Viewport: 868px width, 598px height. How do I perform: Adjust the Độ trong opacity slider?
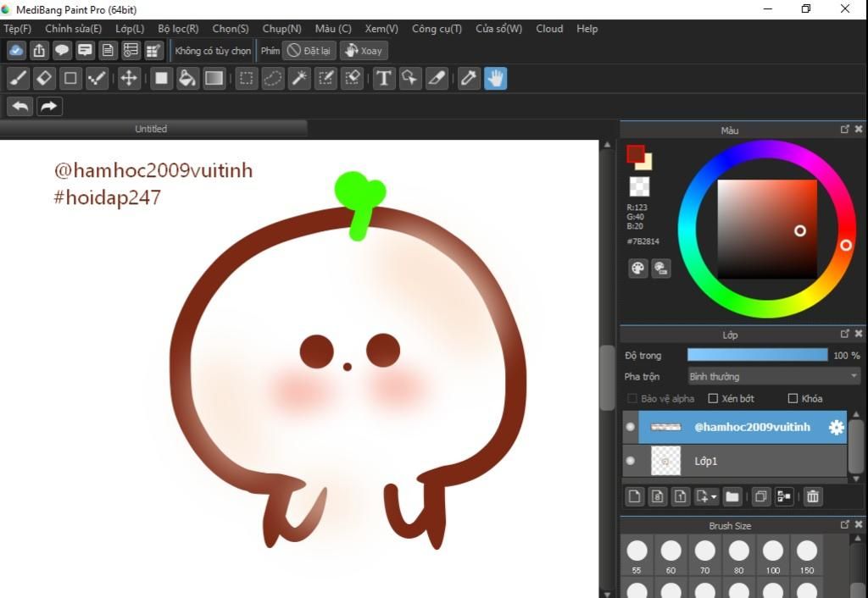[x=757, y=355]
